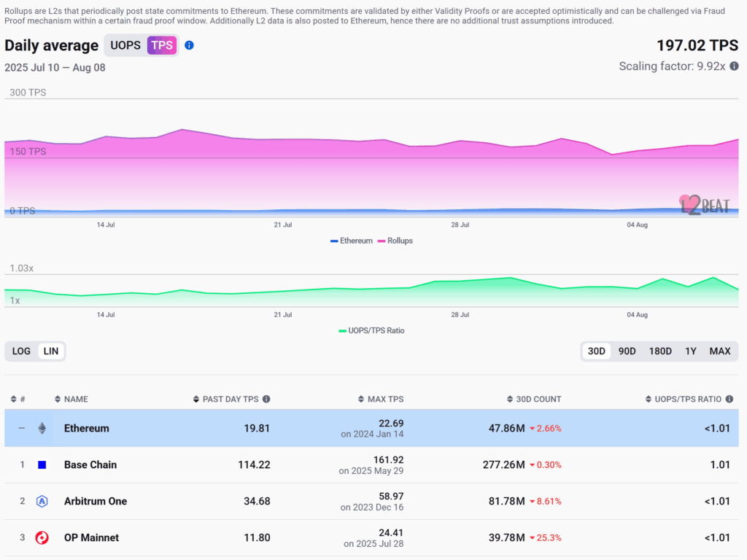The image size is (747, 560).
Task: Select the 180D time range
Action: (x=660, y=351)
